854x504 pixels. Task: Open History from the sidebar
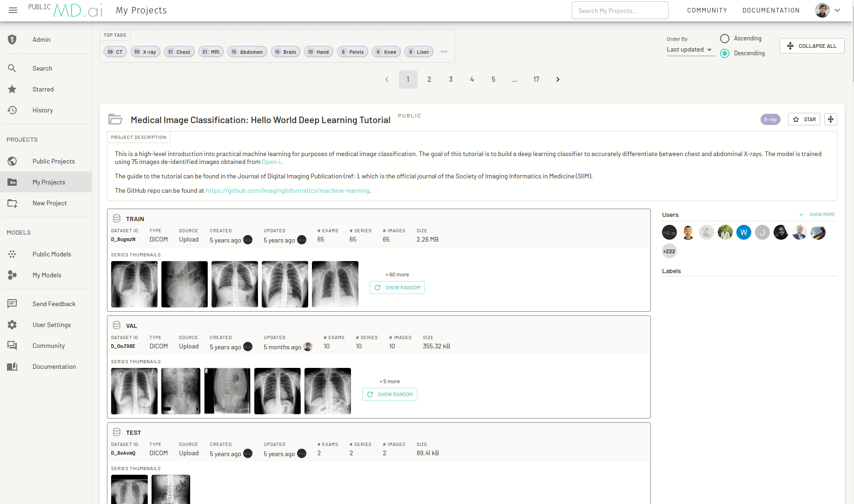[12, 110]
